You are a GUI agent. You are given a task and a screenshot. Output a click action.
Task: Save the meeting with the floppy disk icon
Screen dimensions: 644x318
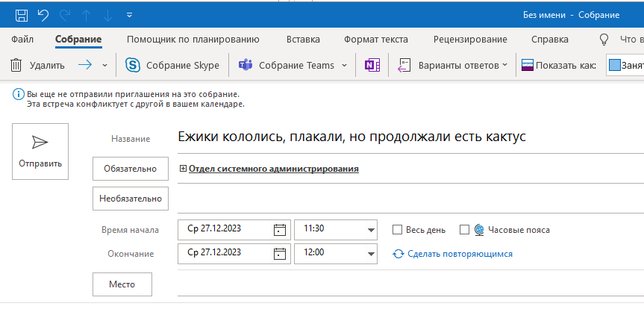click(x=22, y=15)
